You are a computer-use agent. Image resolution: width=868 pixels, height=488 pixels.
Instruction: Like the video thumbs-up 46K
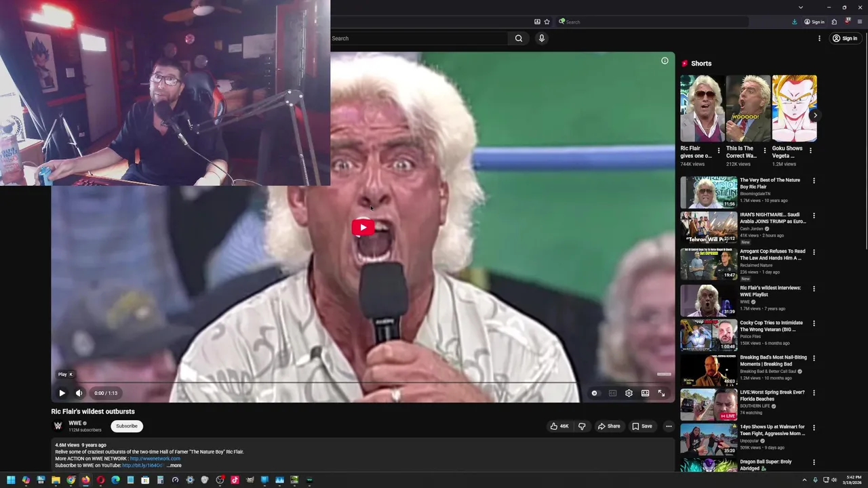click(559, 426)
